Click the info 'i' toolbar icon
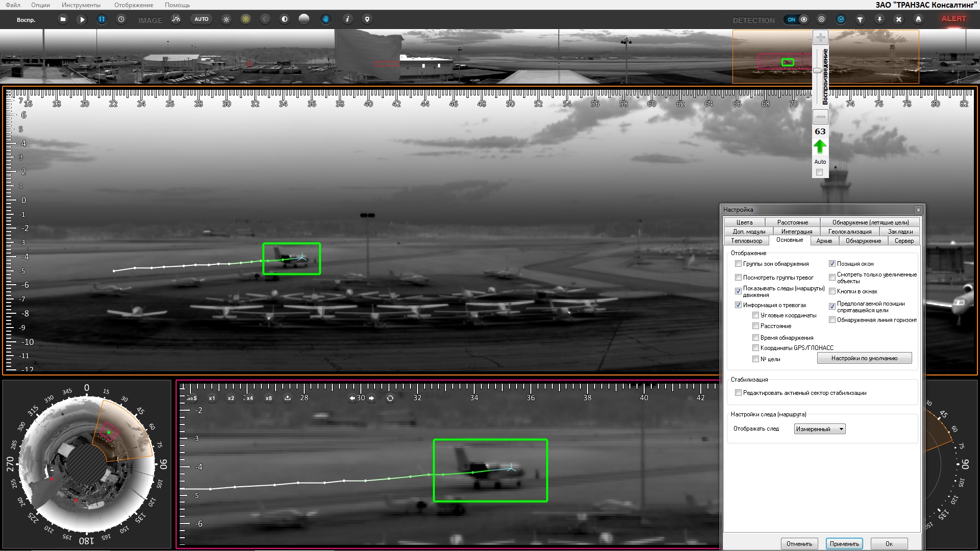 pyautogui.click(x=347, y=19)
